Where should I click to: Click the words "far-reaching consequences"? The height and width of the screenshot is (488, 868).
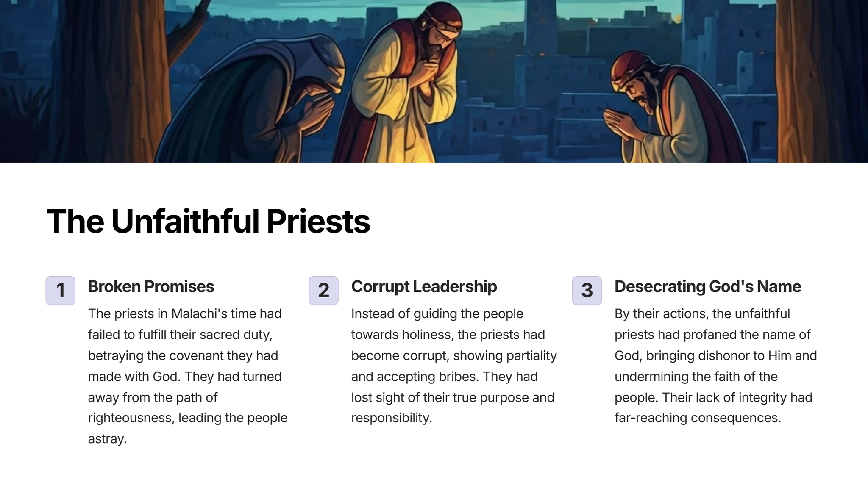[697, 418]
